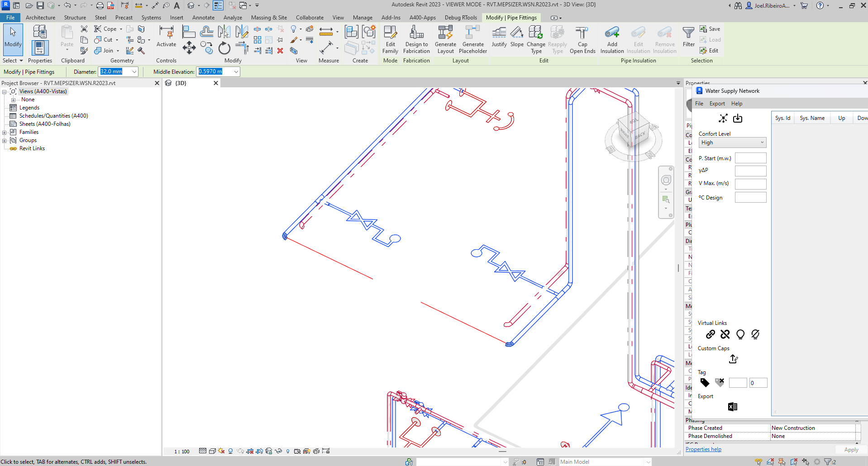The image size is (868, 466).
Task: Click the 1 : 100 view scale
Action: point(182,452)
